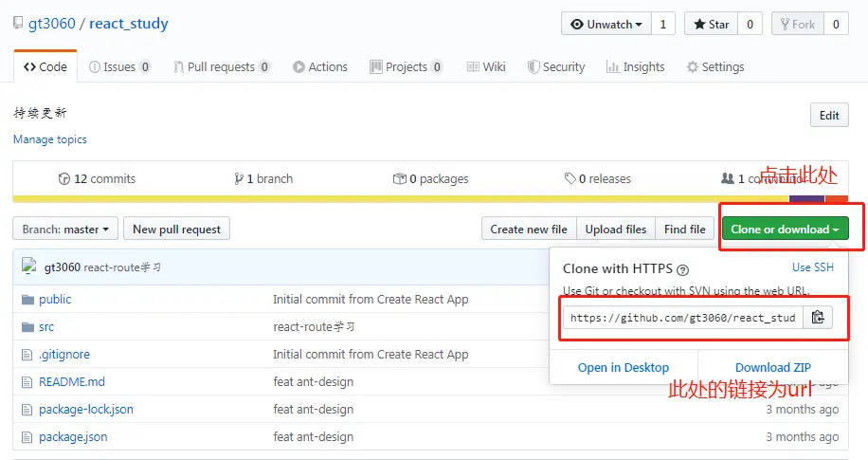Toggle the Clone or download dropdown
The height and width of the screenshot is (460, 868).
tap(785, 229)
